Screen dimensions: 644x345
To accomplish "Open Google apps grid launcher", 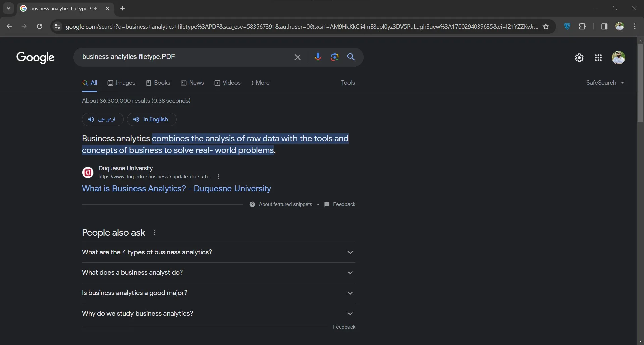I will point(599,58).
